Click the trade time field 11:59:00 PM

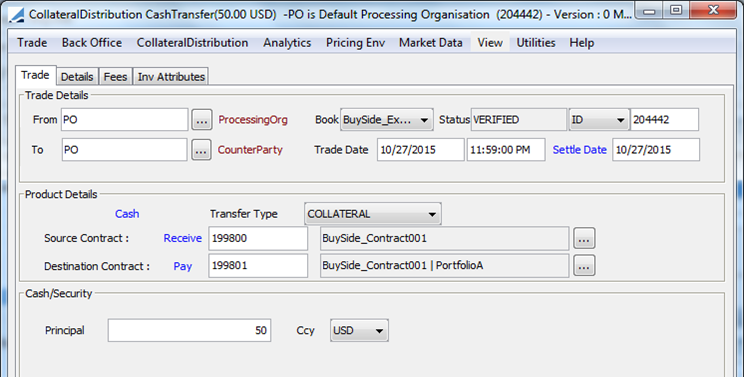point(506,150)
